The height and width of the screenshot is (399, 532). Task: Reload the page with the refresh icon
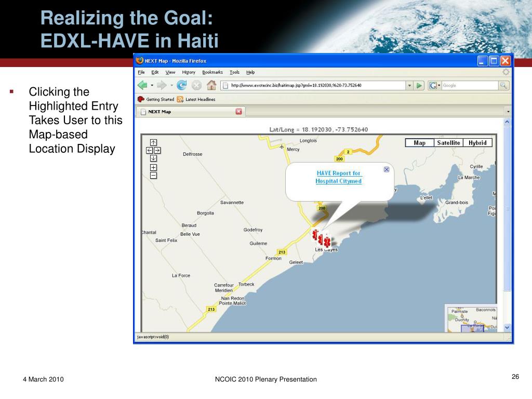(182, 85)
